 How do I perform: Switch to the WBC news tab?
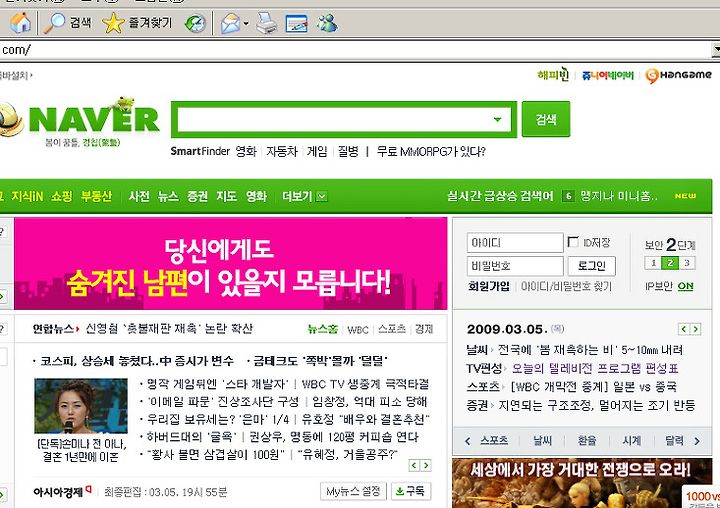pyautogui.click(x=358, y=329)
